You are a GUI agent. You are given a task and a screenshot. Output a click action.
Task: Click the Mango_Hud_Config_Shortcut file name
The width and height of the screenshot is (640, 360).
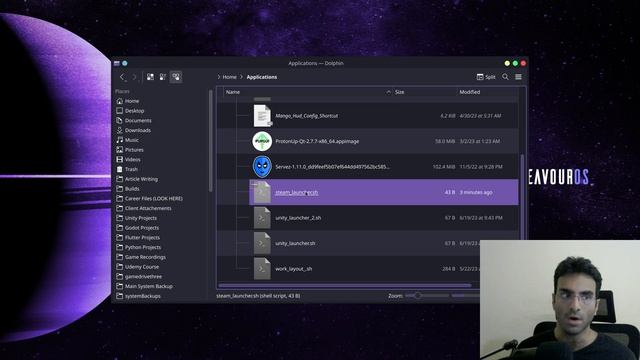pyautogui.click(x=307, y=116)
